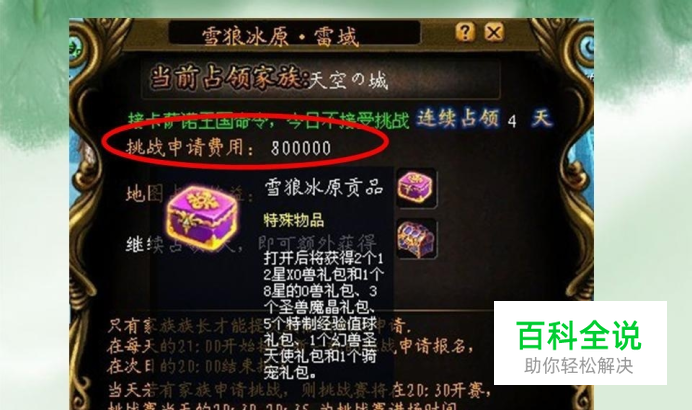Close the 雪狼冰原 dialog window

[494, 32]
